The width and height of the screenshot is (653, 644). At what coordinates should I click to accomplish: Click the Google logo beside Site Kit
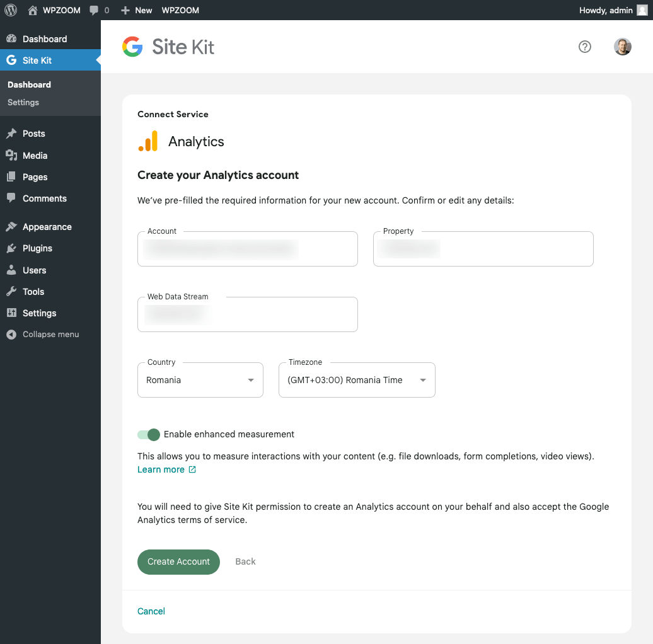[132, 47]
